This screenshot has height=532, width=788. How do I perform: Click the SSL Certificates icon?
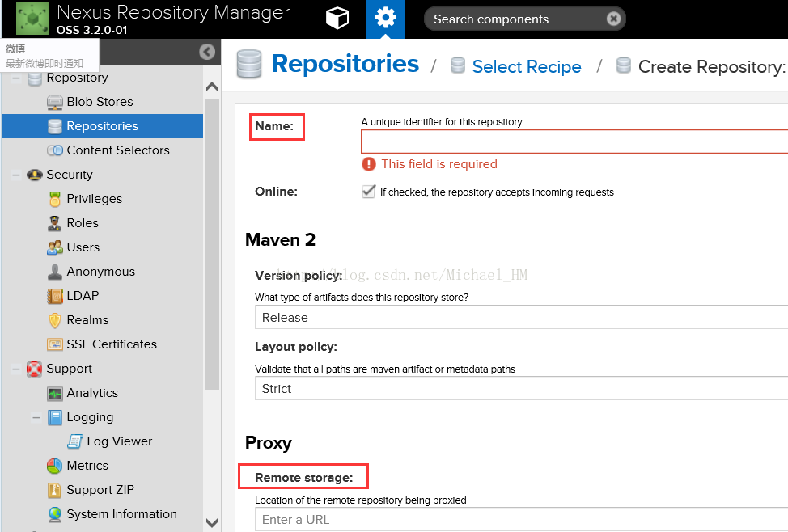55,344
